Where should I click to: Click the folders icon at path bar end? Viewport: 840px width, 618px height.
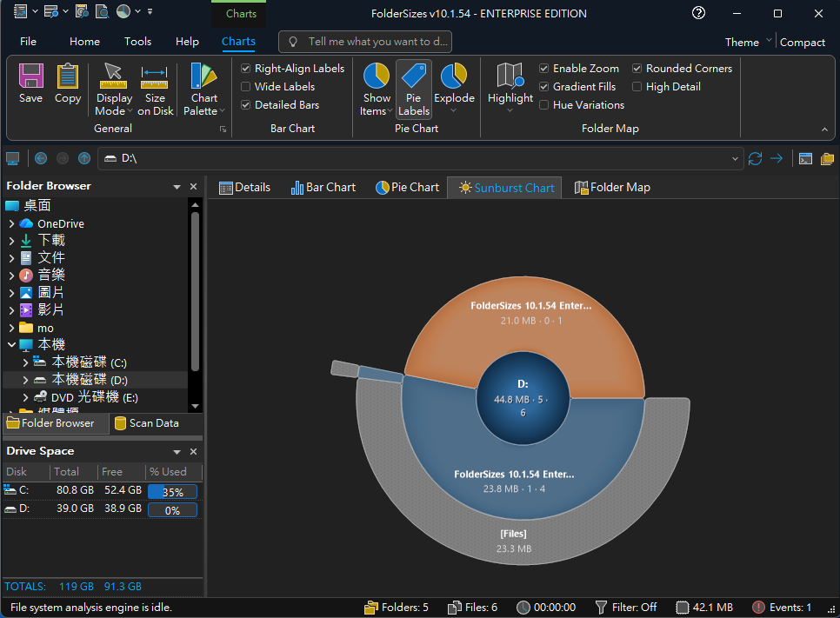[x=827, y=158]
